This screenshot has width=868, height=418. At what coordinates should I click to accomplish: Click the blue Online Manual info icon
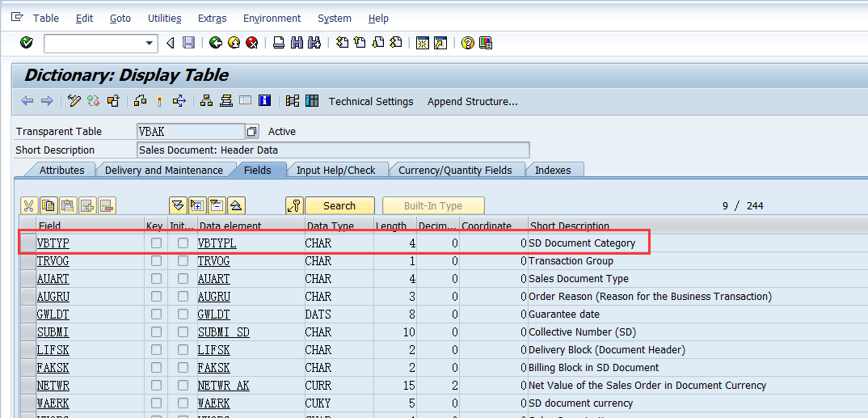[x=264, y=101]
